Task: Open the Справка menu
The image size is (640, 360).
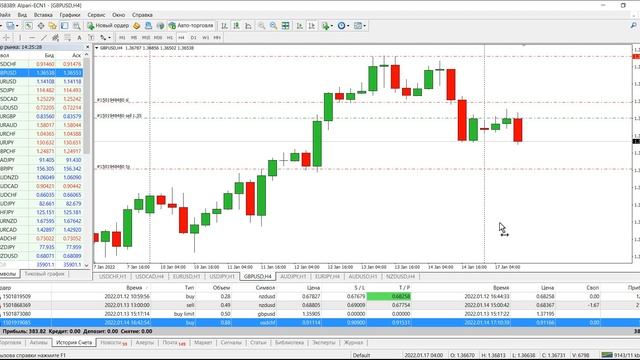Action: pos(142,15)
